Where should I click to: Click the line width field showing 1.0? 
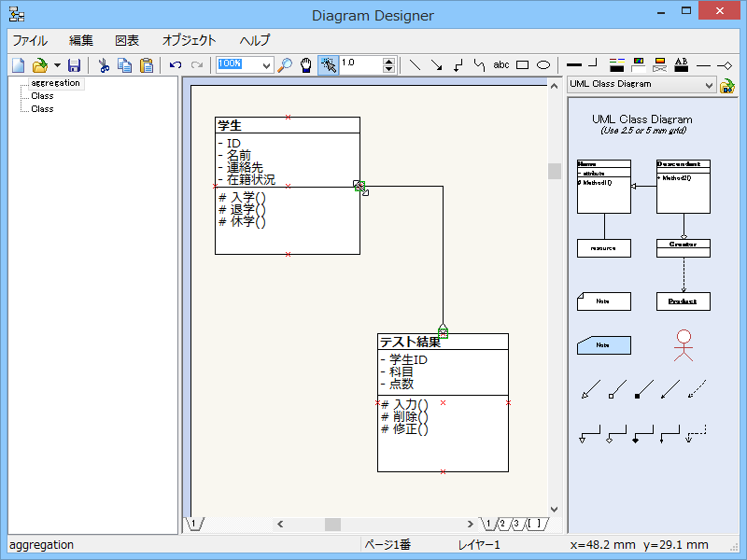[x=360, y=65]
